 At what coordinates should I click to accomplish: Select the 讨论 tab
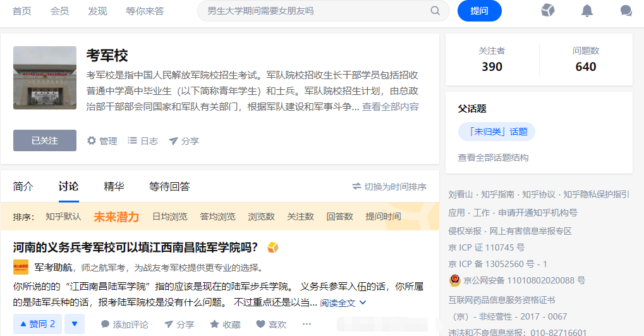pyautogui.click(x=69, y=187)
